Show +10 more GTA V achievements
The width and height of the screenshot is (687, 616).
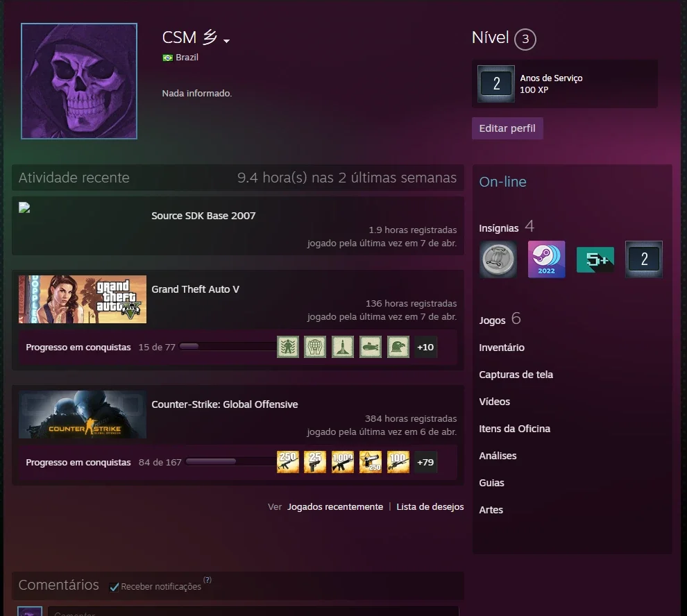(425, 347)
